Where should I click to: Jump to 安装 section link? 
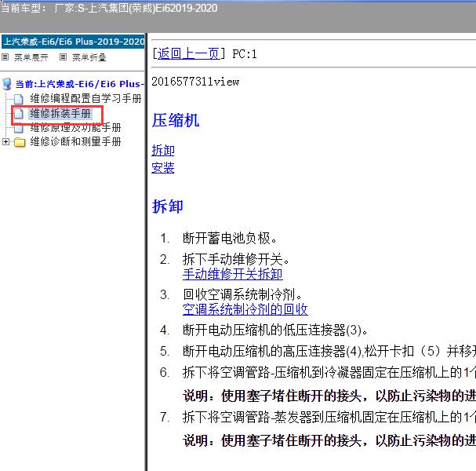pyautogui.click(x=163, y=168)
